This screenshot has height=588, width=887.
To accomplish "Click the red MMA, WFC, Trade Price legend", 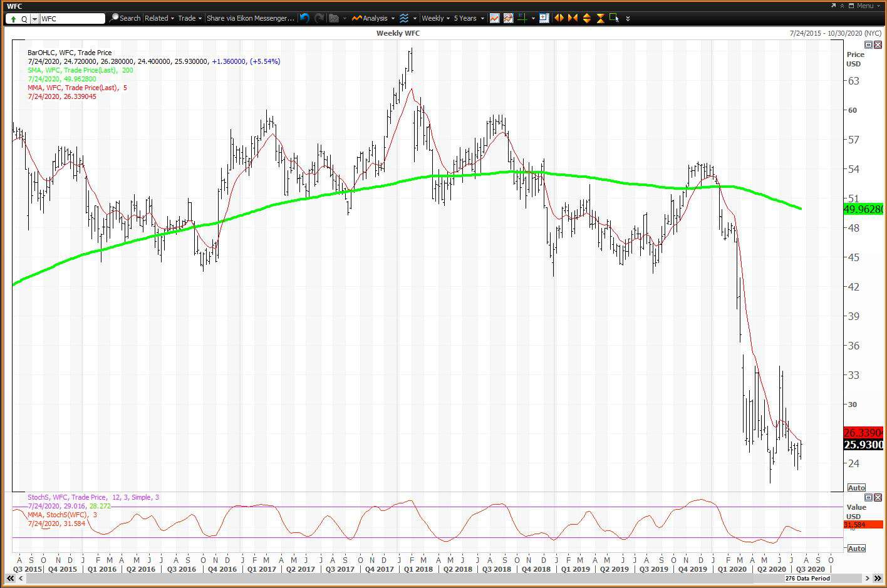I will point(77,88).
